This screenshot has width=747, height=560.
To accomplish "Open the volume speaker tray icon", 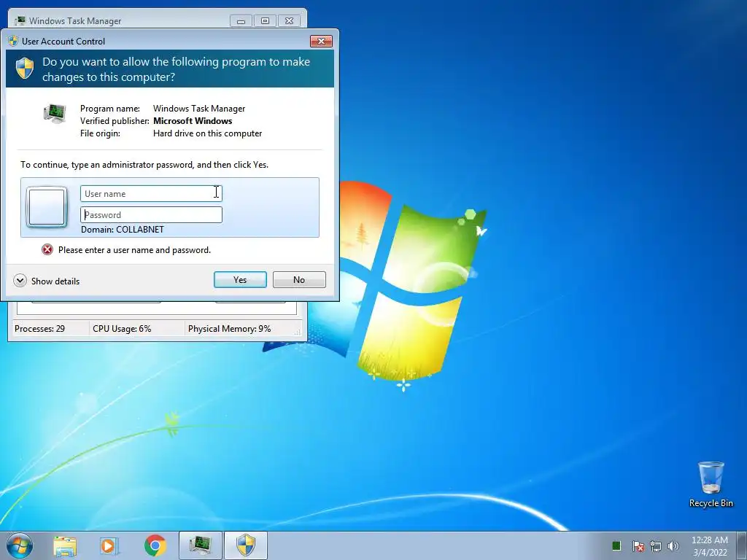I will click(x=673, y=546).
